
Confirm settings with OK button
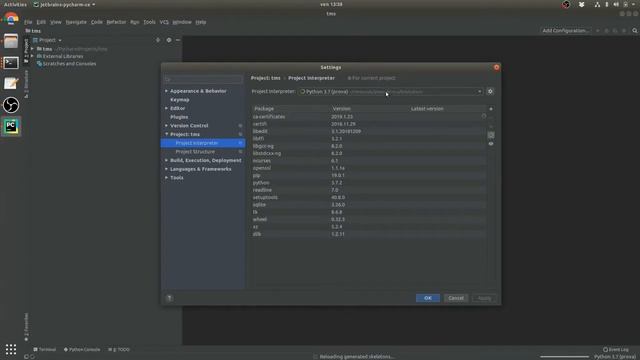coord(428,298)
